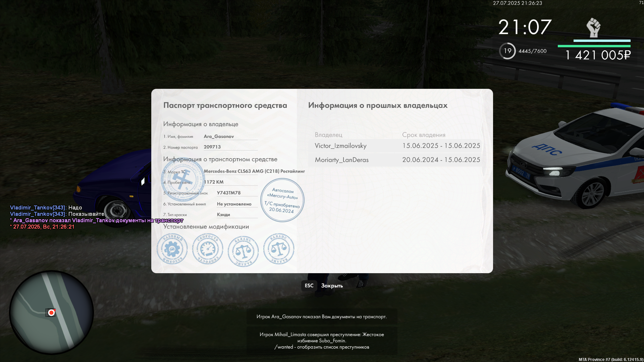Image resolution: width=644 pixels, height=362 pixels.
Task: Click the date-time stamp 27.07.2025 21:26:23
Action: 518,3
